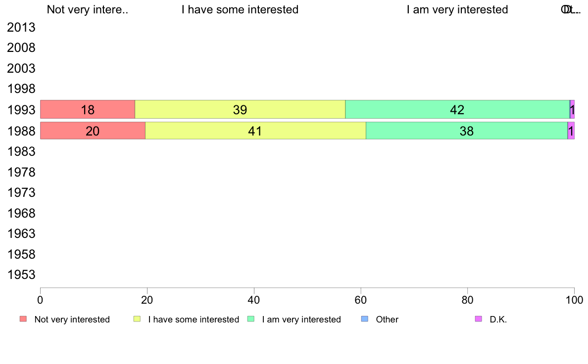588x364 pixels.
Task: Click the I have some interested column header
Action: (240, 9)
